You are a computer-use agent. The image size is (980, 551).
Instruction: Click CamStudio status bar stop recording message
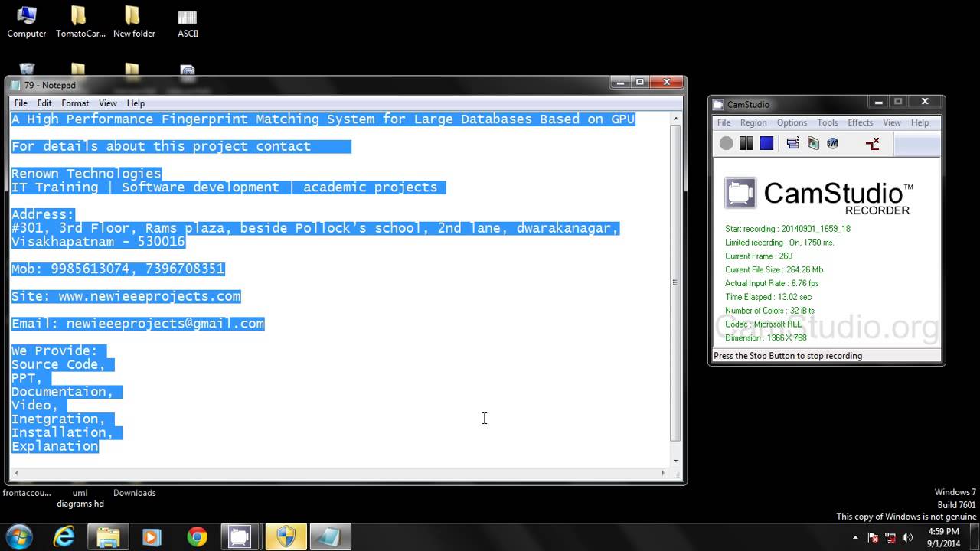(x=788, y=356)
